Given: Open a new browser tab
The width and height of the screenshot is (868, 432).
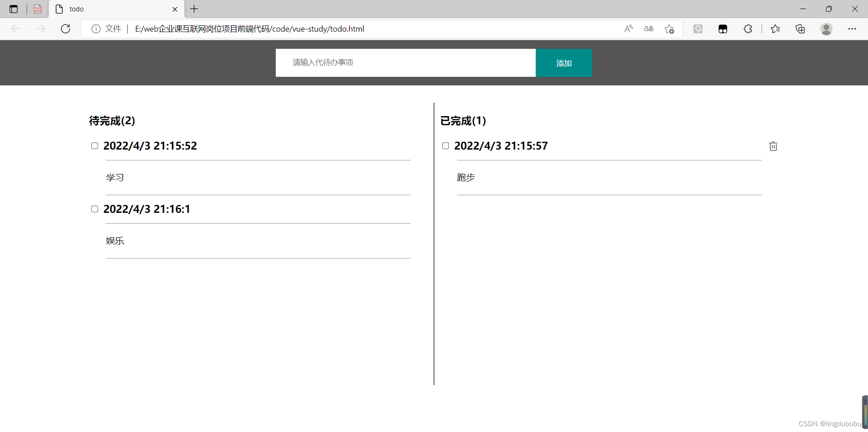Looking at the screenshot, I should (194, 9).
